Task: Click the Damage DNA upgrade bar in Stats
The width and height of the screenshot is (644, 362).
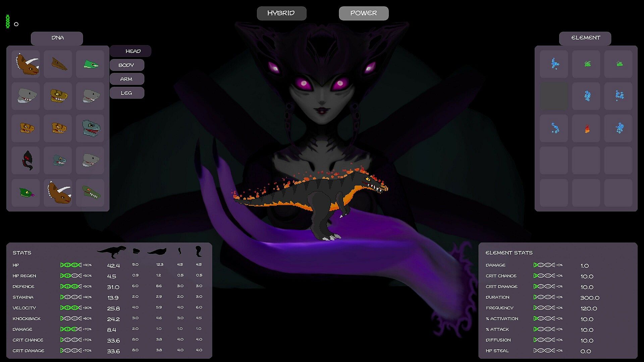Action: click(x=71, y=329)
